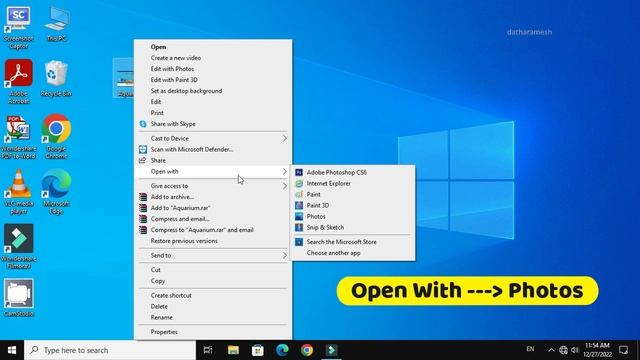Open Google Chrome from the taskbar
Image resolution: width=640 pixels, height=360 pixels.
(x=307, y=350)
